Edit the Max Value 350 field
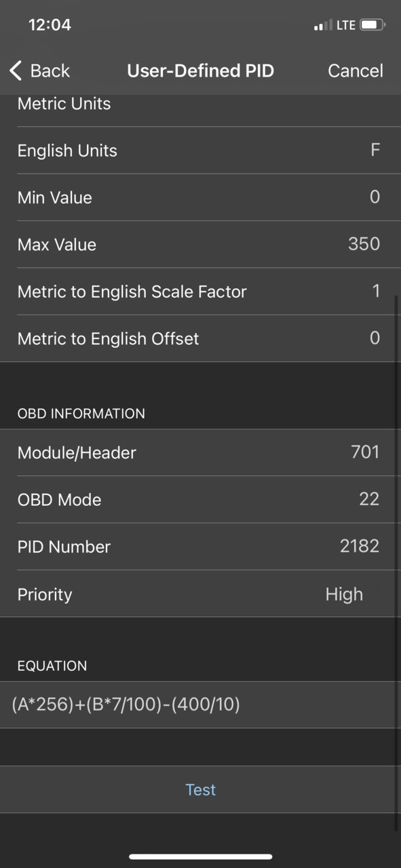The image size is (401, 868). tap(200, 244)
